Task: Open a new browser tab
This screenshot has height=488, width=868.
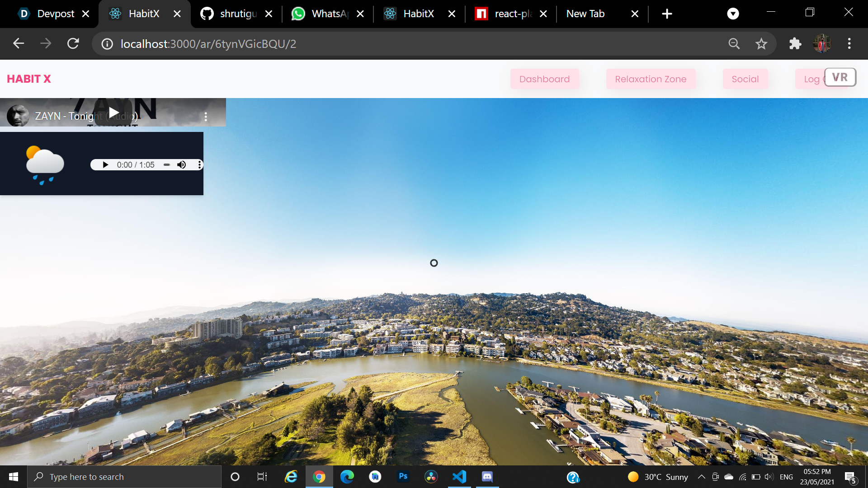Action: click(667, 14)
